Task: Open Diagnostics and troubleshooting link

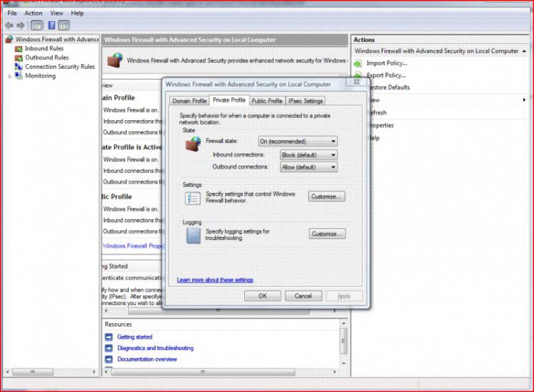Action: point(155,348)
